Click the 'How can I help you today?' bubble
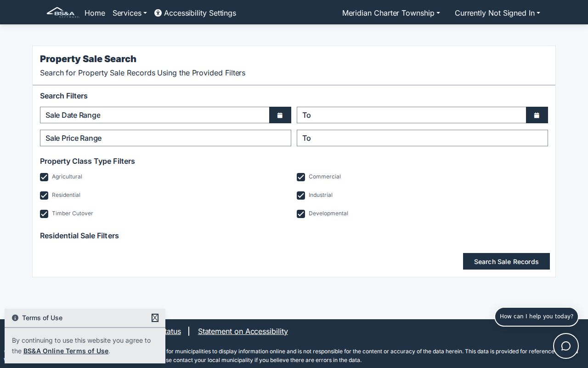588x368 pixels. (537, 316)
